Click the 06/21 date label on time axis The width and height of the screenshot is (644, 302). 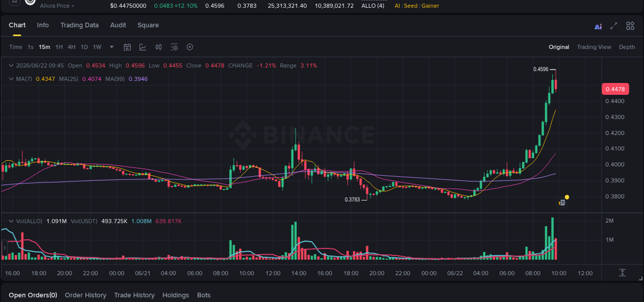coord(142,273)
